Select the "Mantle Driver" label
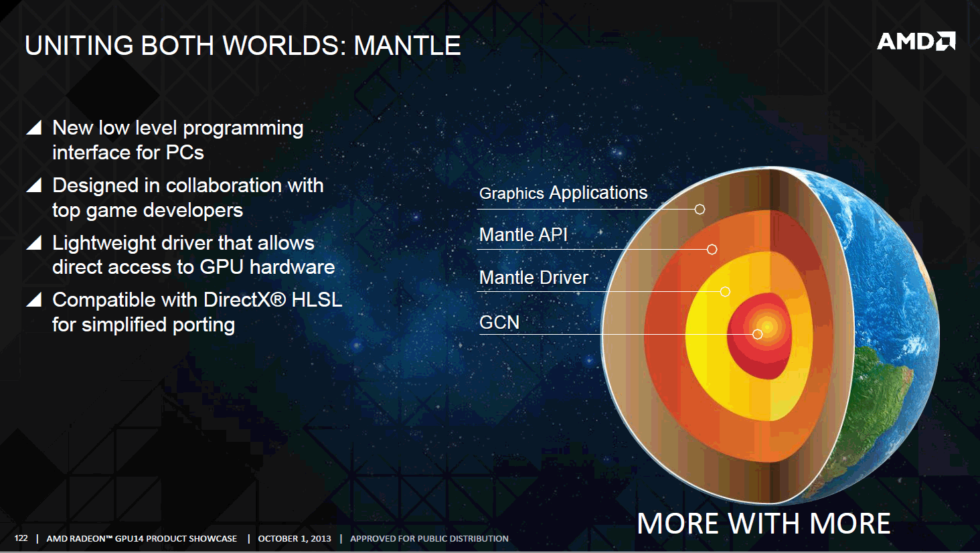This screenshot has width=980, height=553. click(x=534, y=278)
